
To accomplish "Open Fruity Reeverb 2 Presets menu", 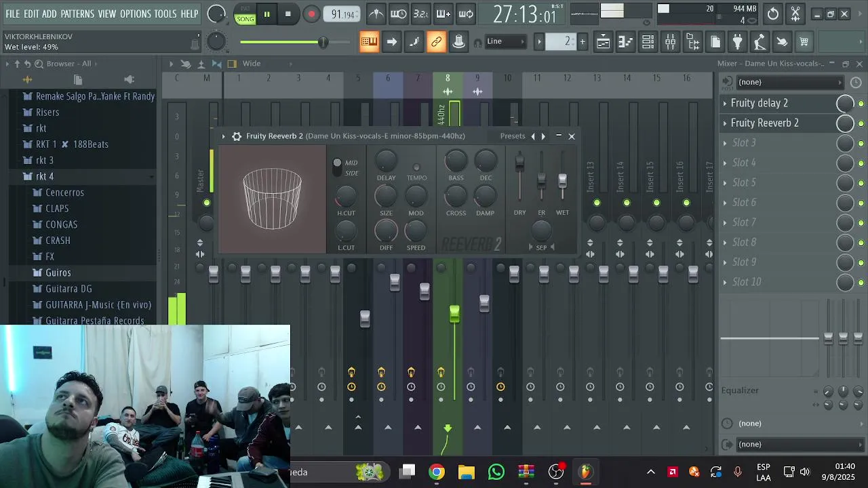I will click(x=513, y=136).
